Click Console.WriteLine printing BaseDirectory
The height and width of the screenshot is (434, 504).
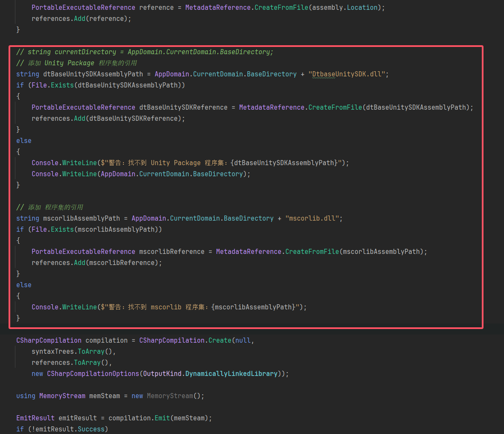coord(141,174)
